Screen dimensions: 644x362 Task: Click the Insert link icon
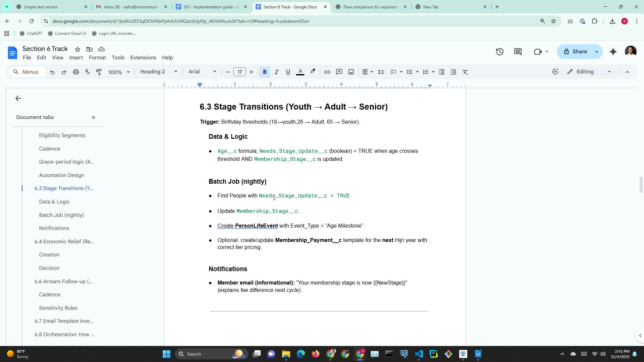pos(327,72)
